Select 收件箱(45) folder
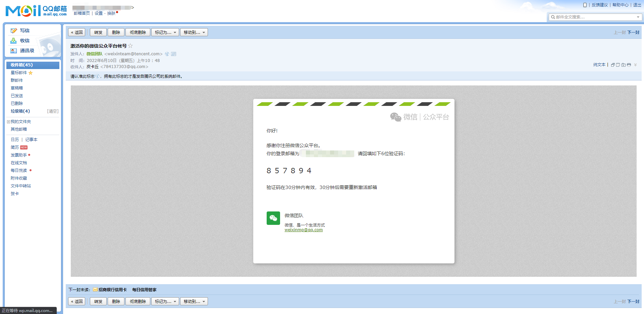644x314 pixels. [33, 65]
